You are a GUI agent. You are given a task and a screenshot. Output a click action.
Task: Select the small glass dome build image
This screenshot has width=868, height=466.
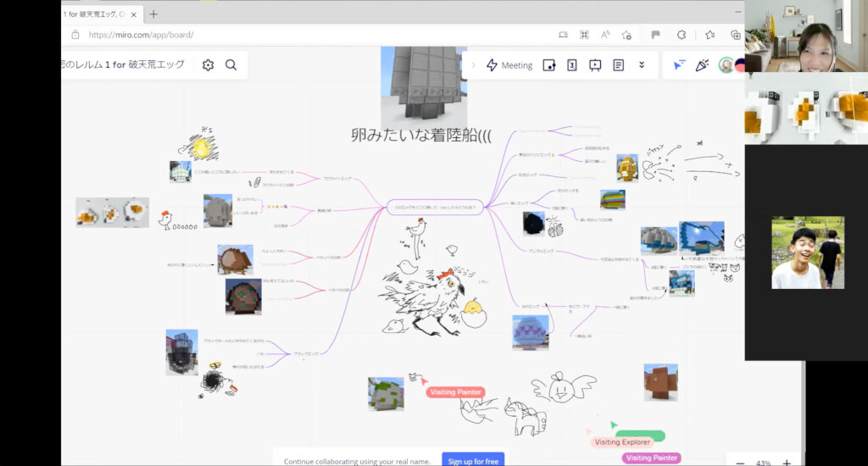pos(181,171)
